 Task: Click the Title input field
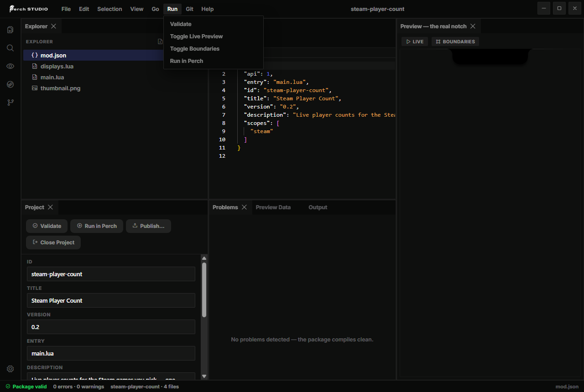tap(111, 300)
